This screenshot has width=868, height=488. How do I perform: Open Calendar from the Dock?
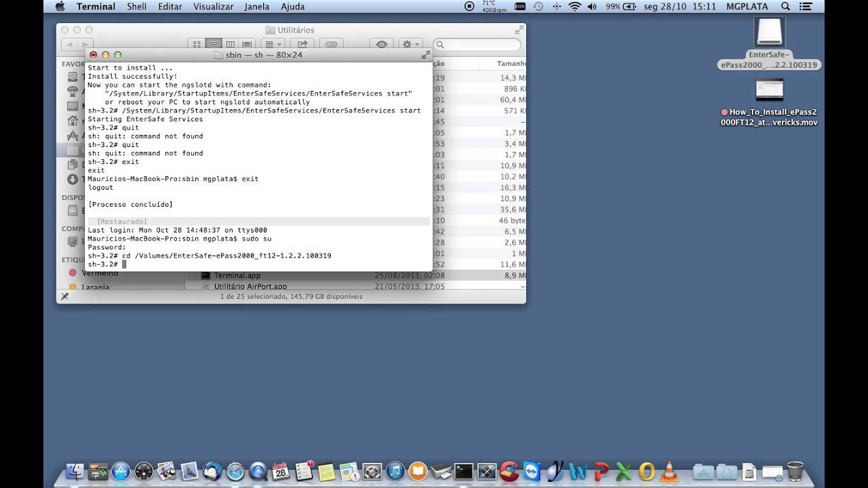[281, 471]
